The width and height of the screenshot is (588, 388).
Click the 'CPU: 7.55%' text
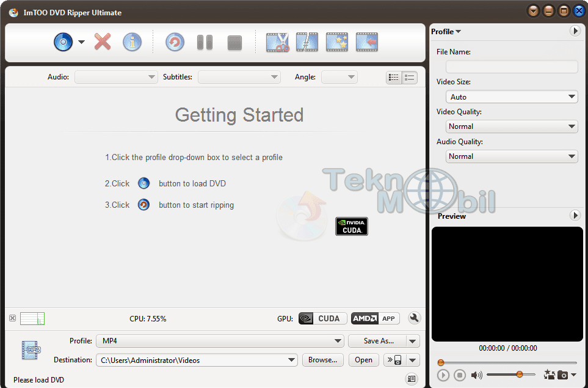point(148,318)
